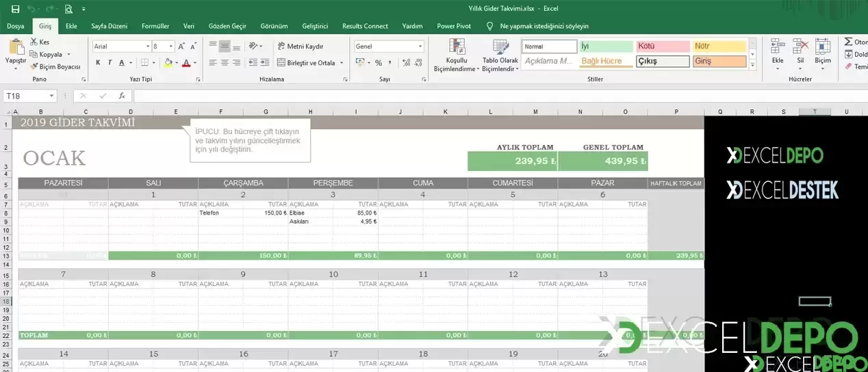Apply the Kötü cell style

pos(663,46)
